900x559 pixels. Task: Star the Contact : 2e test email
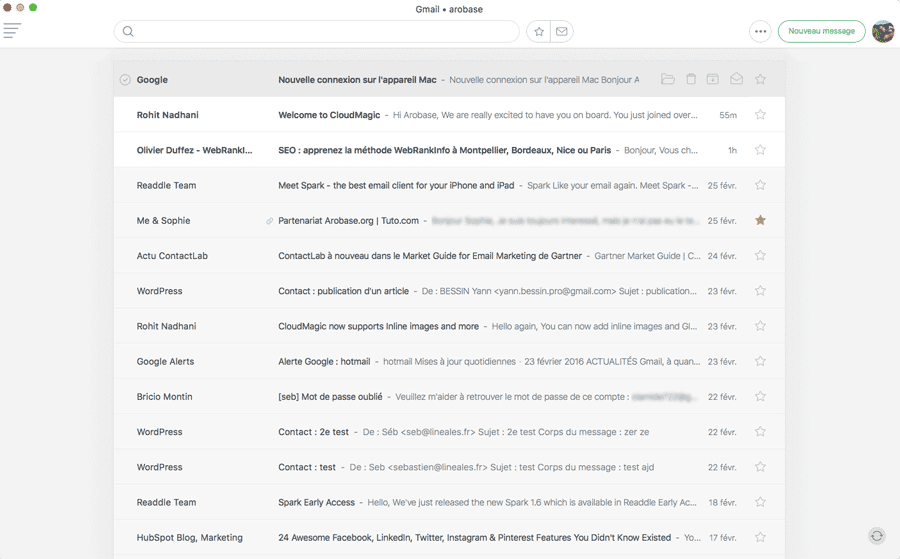coord(761,432)
